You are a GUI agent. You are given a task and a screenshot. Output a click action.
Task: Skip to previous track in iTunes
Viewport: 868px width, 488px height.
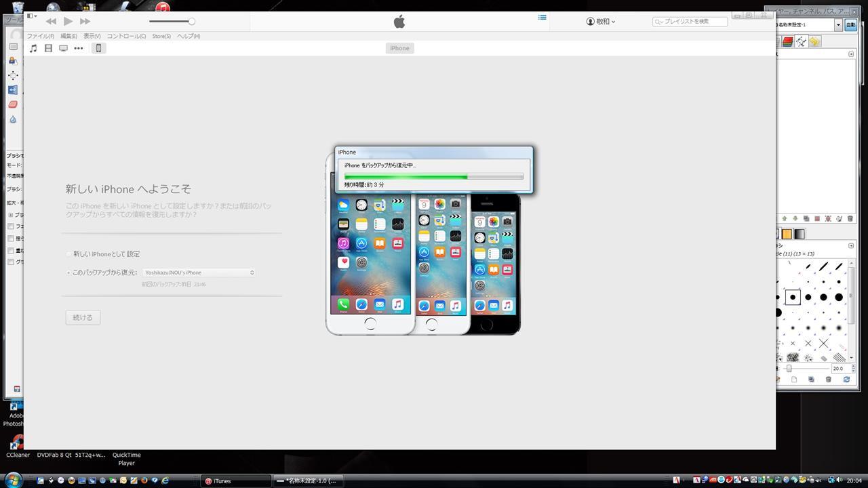pyautogui.click(x=51, y=22)
